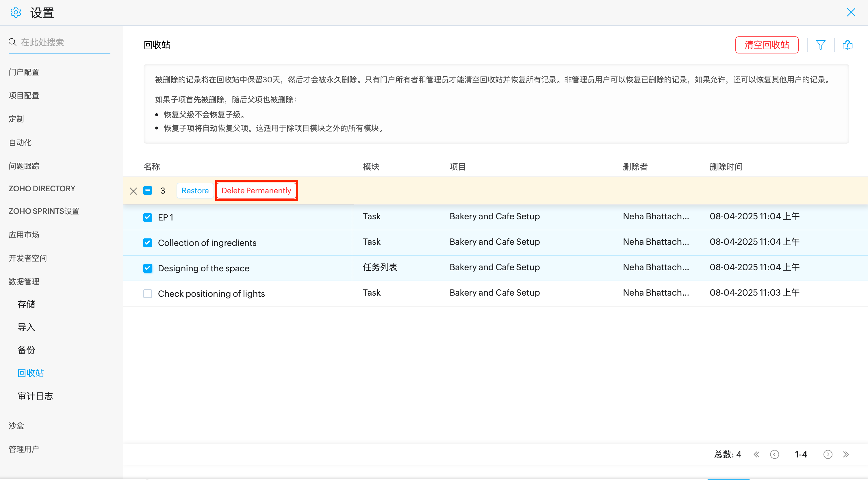This screenshot has height=480, width=868.
Task: Click the next page circle arrow
Action: 828,454
